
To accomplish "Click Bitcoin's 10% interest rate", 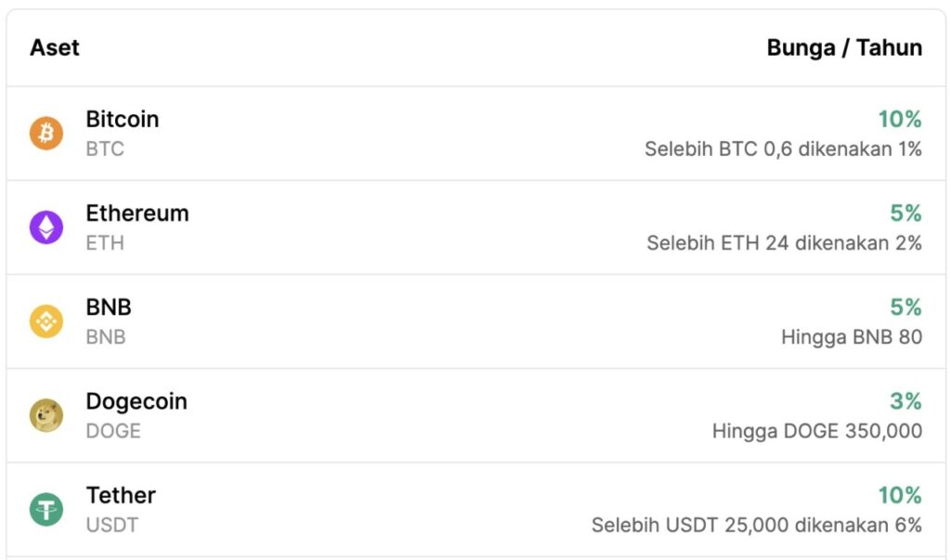I will pos(899,120).
